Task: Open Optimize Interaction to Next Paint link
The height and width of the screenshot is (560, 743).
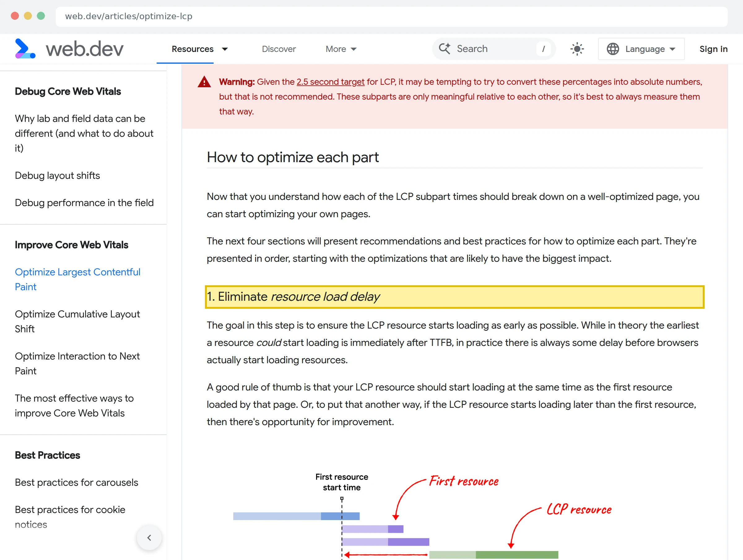Action: pos(77,363)
